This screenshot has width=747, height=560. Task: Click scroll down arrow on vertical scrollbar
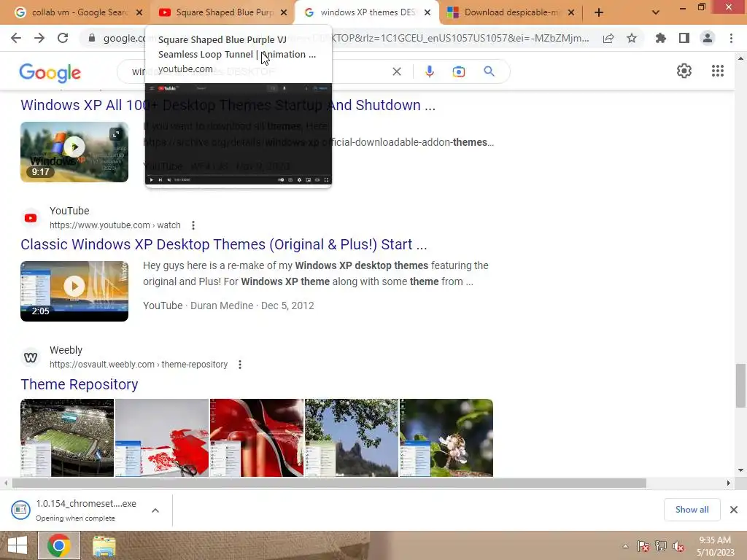pyautogui.click(x=740, y=470)
